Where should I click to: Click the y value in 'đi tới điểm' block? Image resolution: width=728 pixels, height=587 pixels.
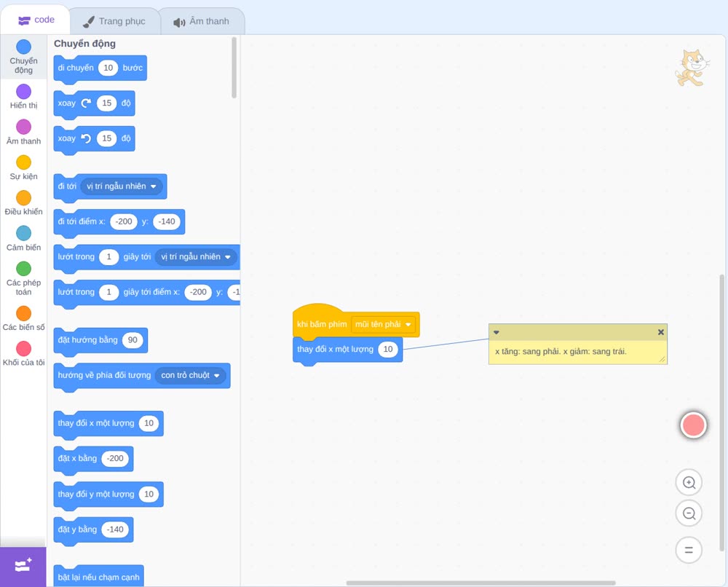point(167,221)
